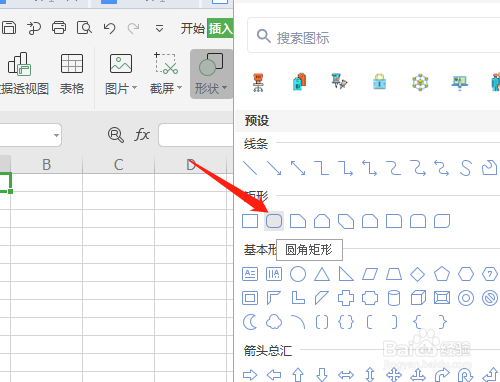This screenshot has width=500, height=382.
Task: Select the left arrow block shape
Action: point(274,375)
